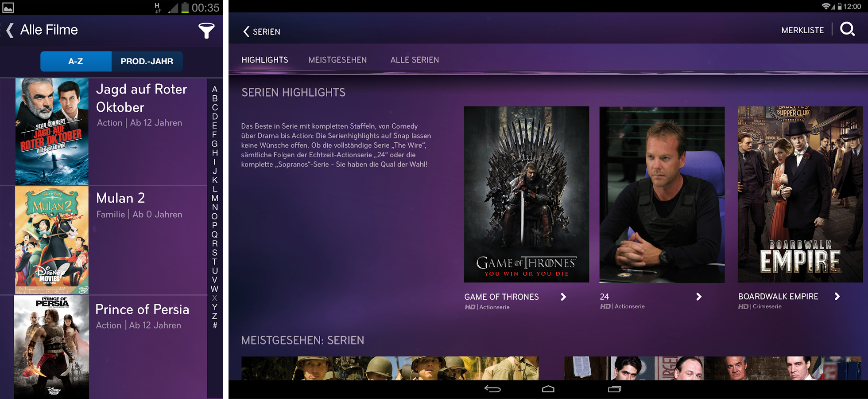Jump to letter M in film index
Viewport: 868px width, 399px height.
pyautogui.click(x=215, y=198)
